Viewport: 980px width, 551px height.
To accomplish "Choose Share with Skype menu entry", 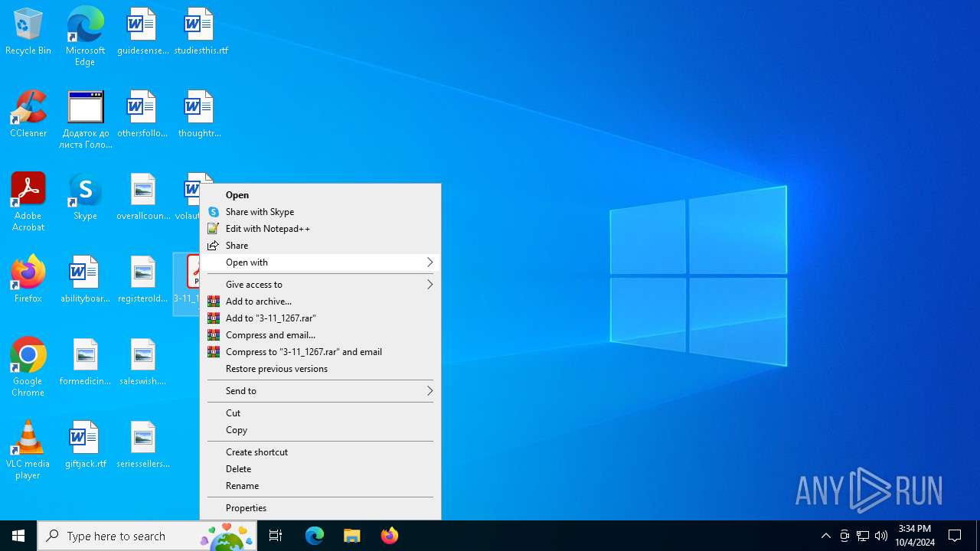I will (x=320, y=212).
